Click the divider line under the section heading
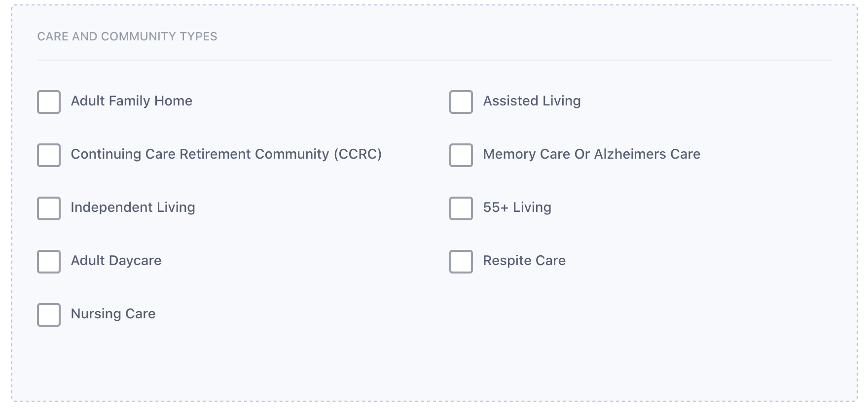 point(434,60)
